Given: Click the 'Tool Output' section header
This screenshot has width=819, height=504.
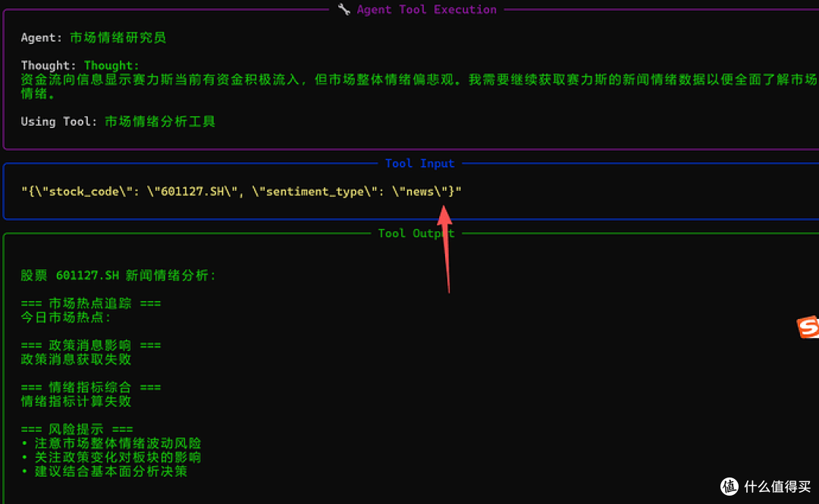Looking at the screenshot, I should [416, 233].
